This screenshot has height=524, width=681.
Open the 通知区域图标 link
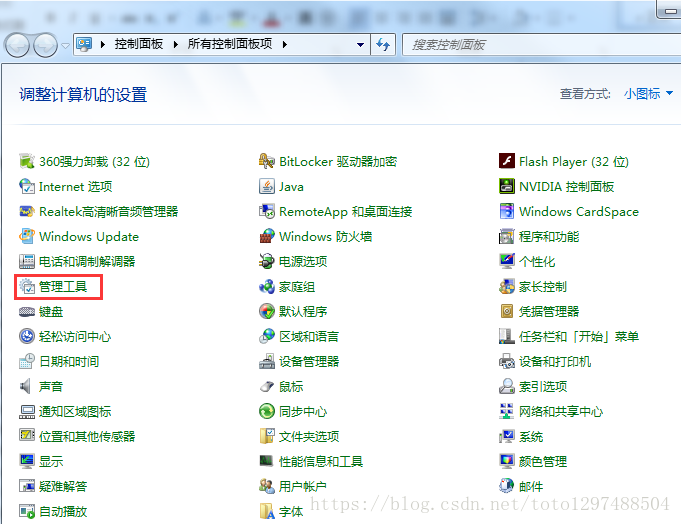pyautogui.click(x=75, y=412)
